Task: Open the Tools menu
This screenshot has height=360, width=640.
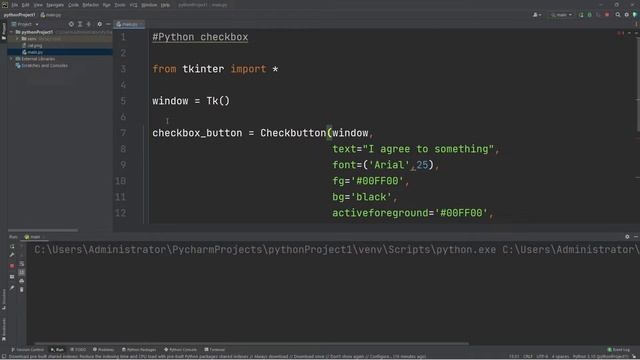Action: [x=120, y=5]
